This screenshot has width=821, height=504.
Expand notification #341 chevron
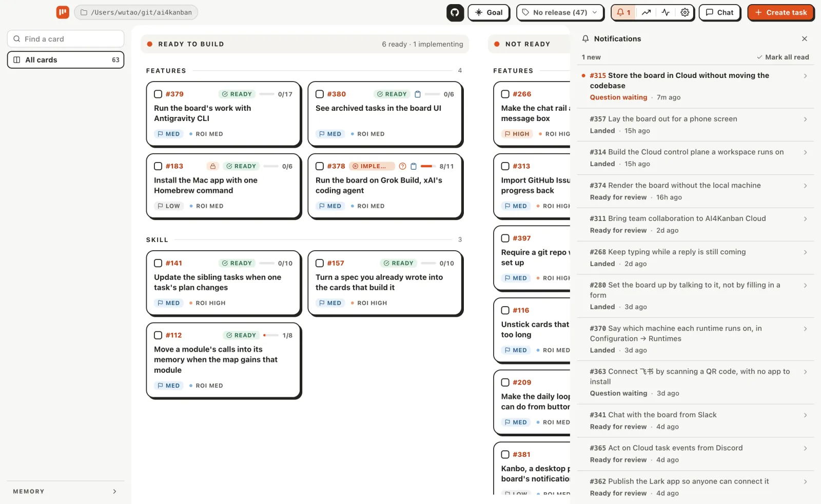[x=805, y=415]
